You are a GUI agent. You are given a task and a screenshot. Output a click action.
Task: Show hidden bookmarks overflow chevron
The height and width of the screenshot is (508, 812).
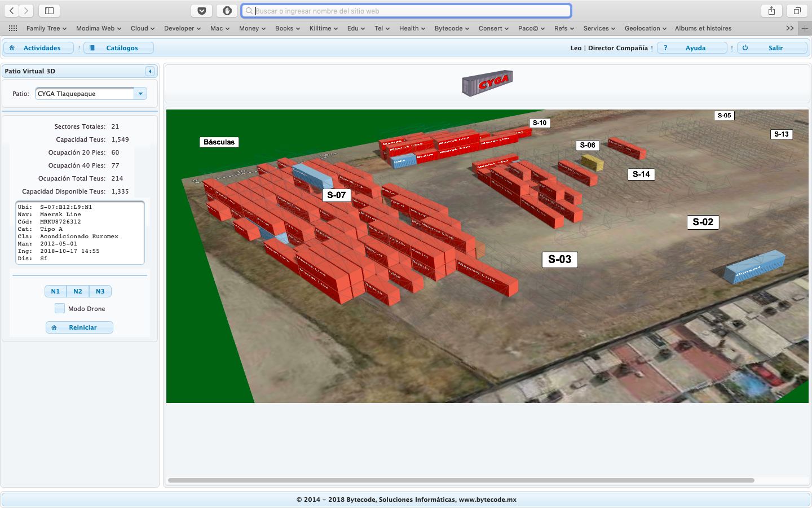[789, 28]
